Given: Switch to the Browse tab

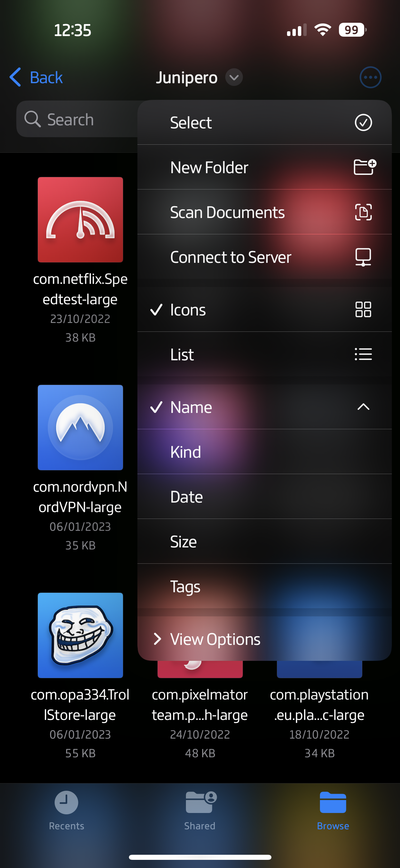Looking at the screenshot, I should tap(333, 811).
